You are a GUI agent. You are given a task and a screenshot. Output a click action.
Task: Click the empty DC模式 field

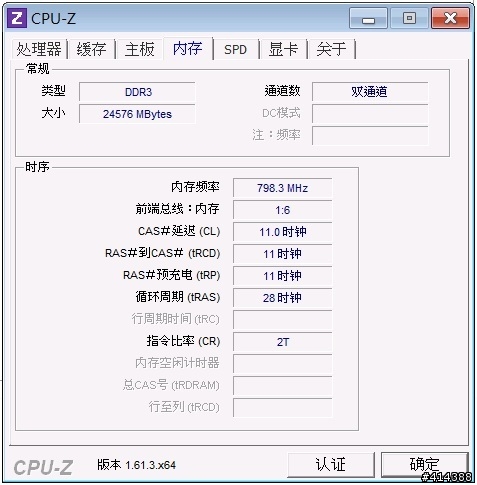[x=370, y=114]
